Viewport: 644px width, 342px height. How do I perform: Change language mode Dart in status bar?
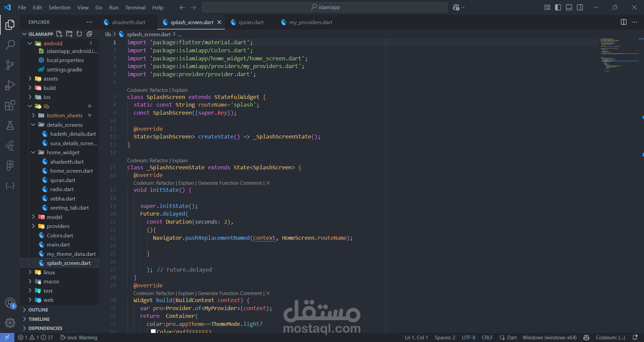(512, 337)
